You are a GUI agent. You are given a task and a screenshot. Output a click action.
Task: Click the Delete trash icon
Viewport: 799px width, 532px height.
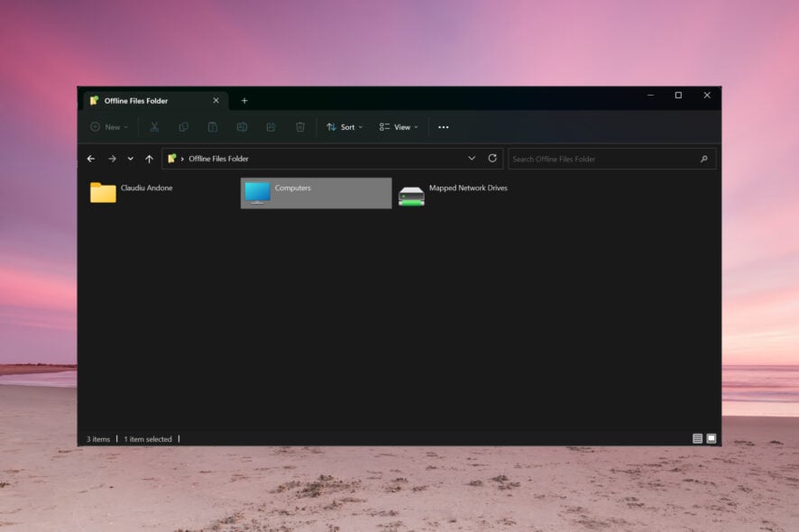[300, 127]
